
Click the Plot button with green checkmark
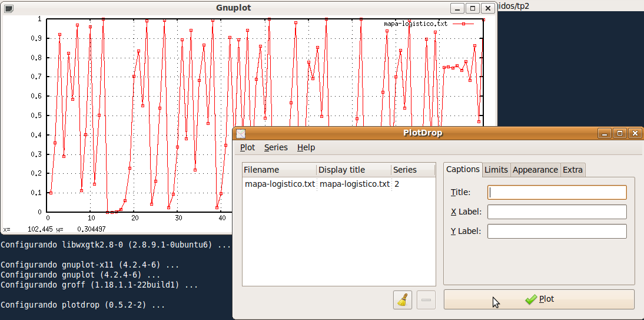(539, 299)
